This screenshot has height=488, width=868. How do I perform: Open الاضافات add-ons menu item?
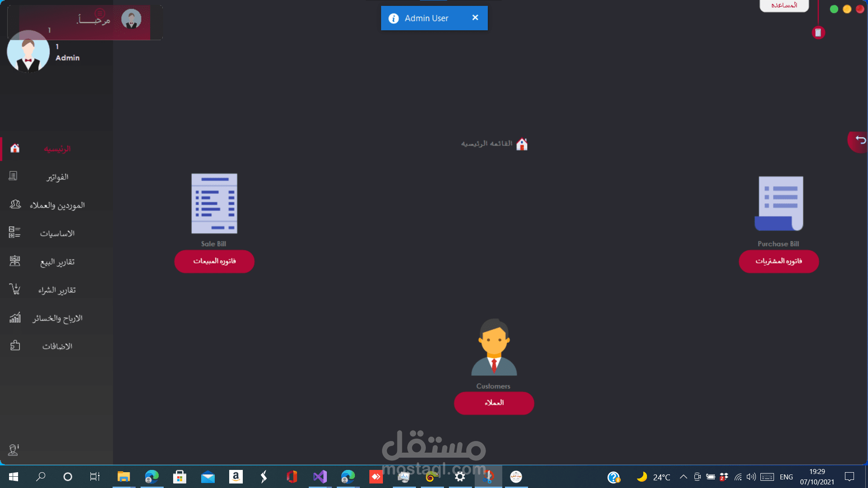57,347
